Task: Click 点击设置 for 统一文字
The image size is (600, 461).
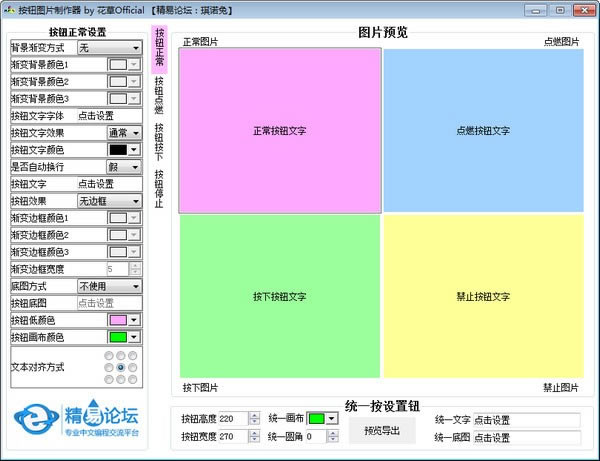Action: [527, 420]
